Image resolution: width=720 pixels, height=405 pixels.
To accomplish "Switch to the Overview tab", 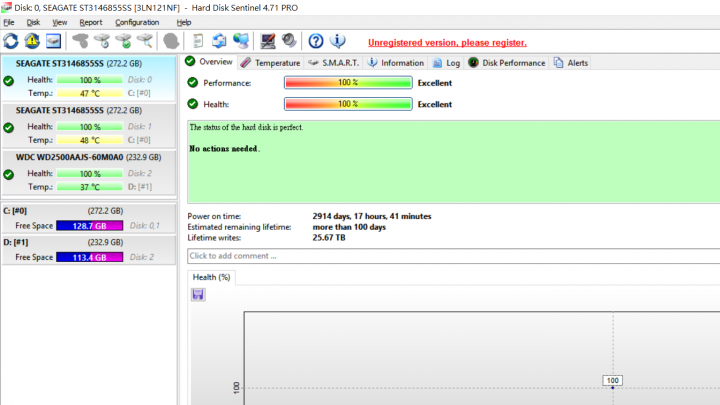I will pos(210,62).
